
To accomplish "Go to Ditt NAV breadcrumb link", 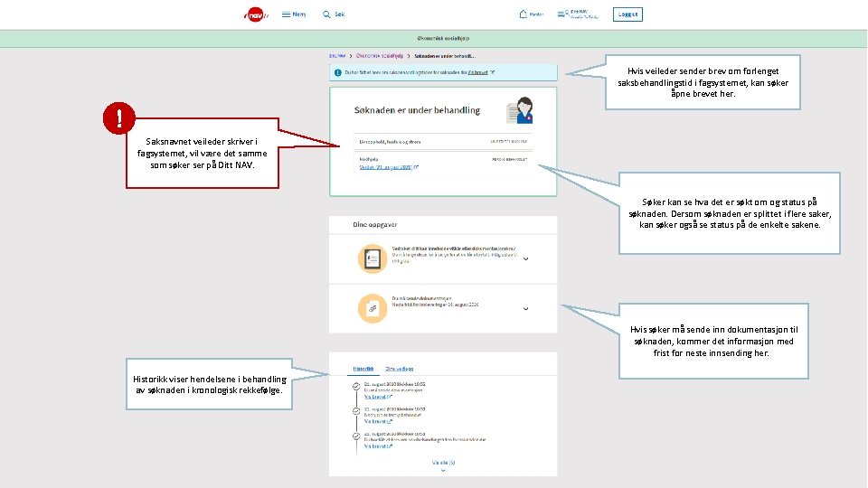I will point(337,56).
